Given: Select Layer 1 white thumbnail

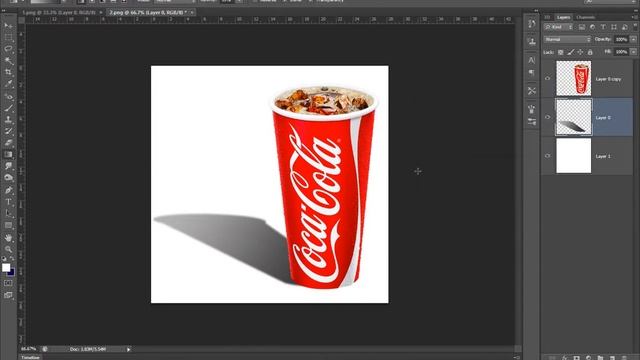Looking at the screenshot, I should [573, 156].
